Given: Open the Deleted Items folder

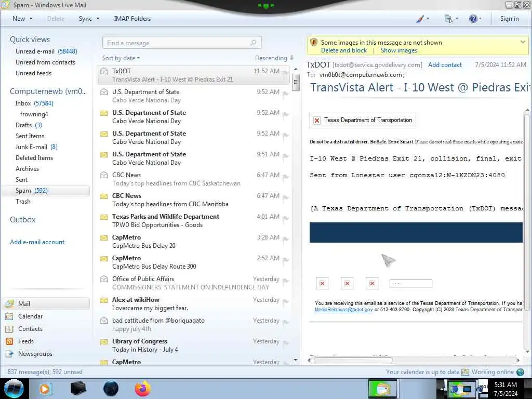Looking at the screenshot, I should coord(34,158).
